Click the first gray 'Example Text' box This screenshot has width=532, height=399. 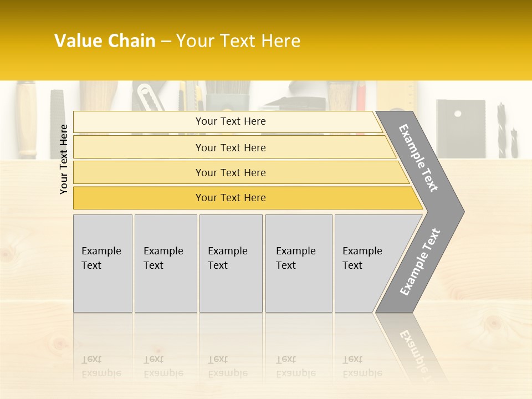tap(103, 263)
